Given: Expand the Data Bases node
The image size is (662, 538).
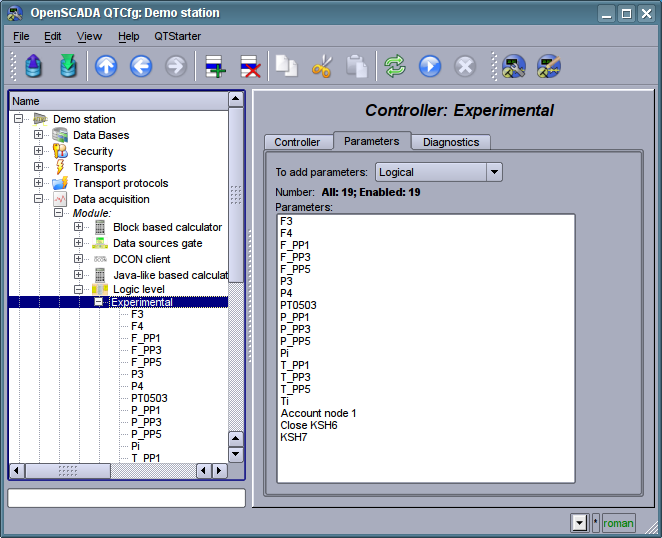Looking at the screenshot, I should pos(38,135).
